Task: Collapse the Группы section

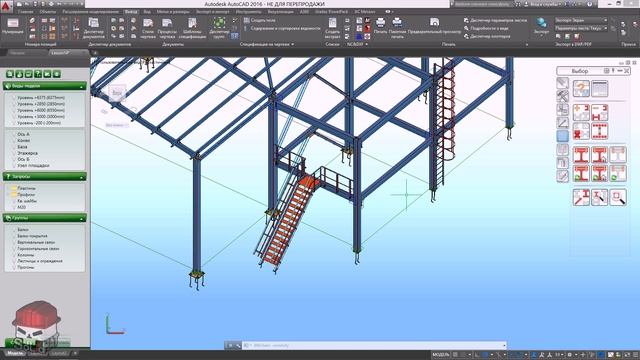Action: pyautogui.click(x=81, y=218)
